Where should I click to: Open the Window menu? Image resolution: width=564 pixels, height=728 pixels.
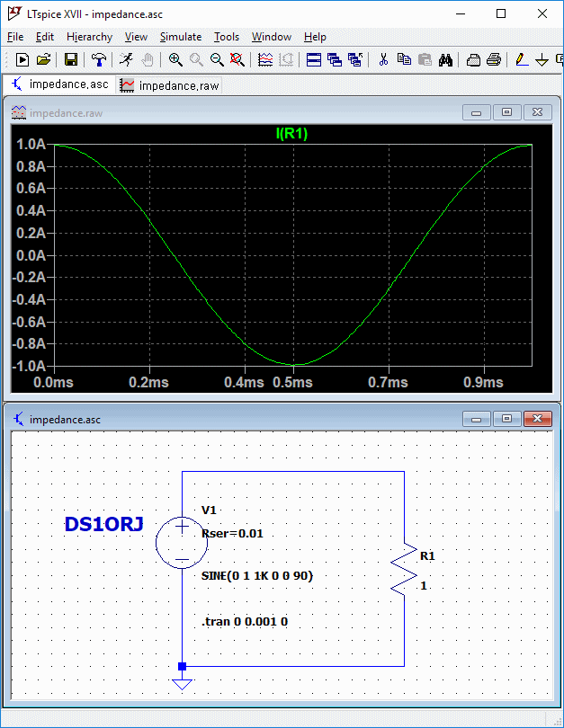click(272, 37)
